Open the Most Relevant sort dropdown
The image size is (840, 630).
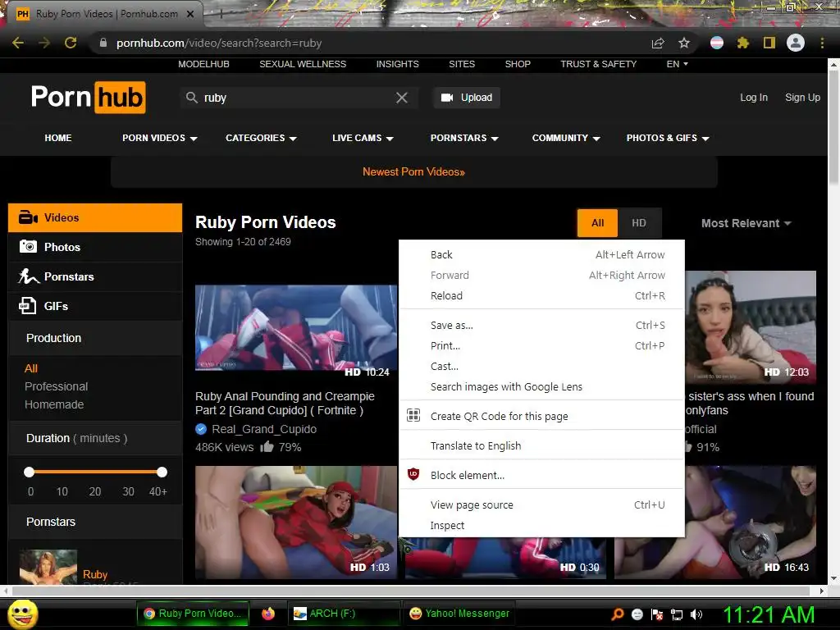(746, 223)
